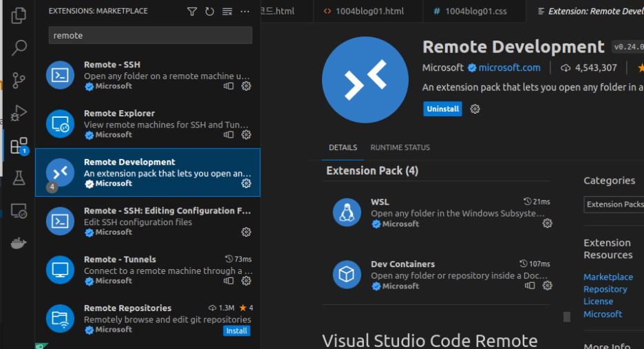
Task: Click the v0.24.0 version label
Action: click(x=628, y=47)
